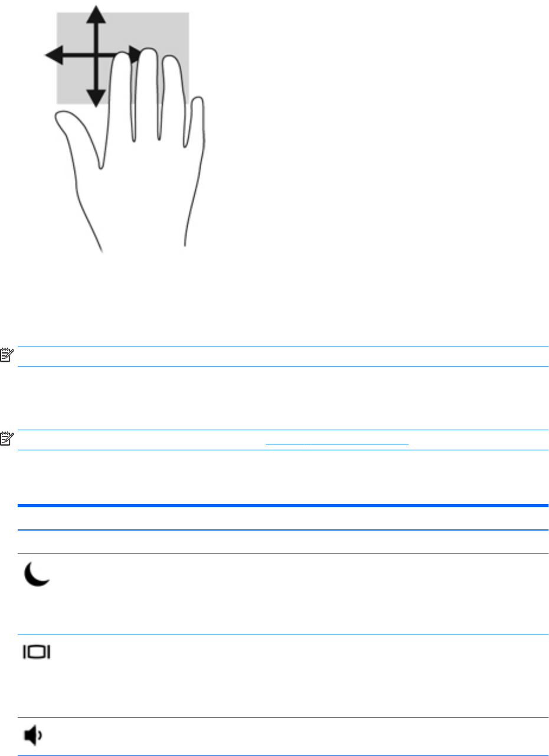Image resolution: width=549 pixels, height=756 pixels.
Task: Click the crescent moon sleep icon
Action: coord(38,573)
